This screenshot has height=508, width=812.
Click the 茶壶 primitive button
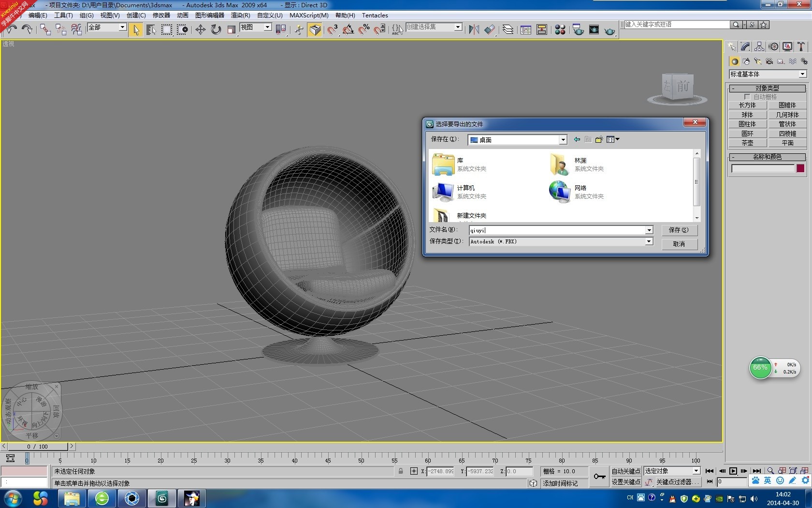(x=747, y=143)
